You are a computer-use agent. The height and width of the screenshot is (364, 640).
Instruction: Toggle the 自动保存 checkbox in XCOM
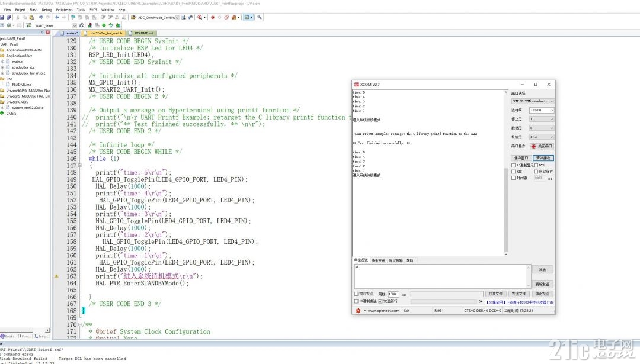[536, 172]
